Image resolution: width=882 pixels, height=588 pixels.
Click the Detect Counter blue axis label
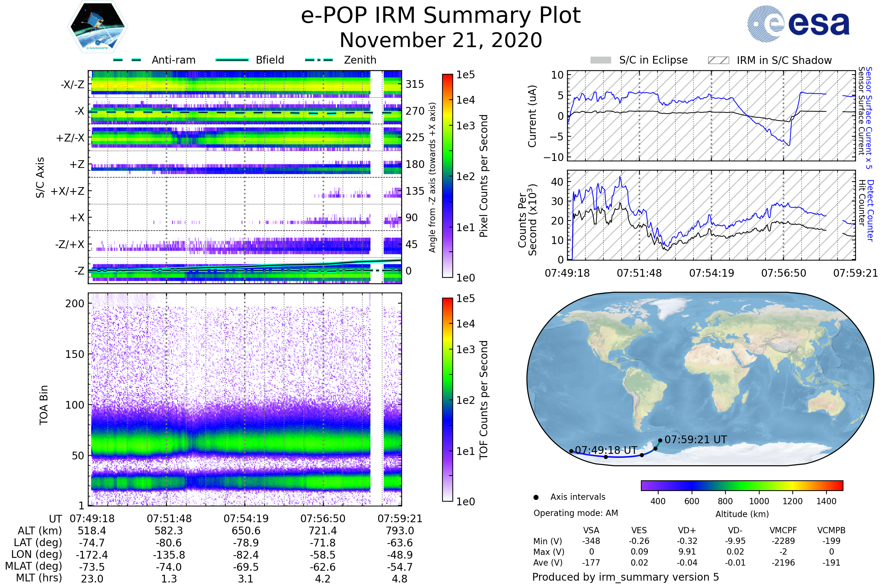[x=870, y=211]
